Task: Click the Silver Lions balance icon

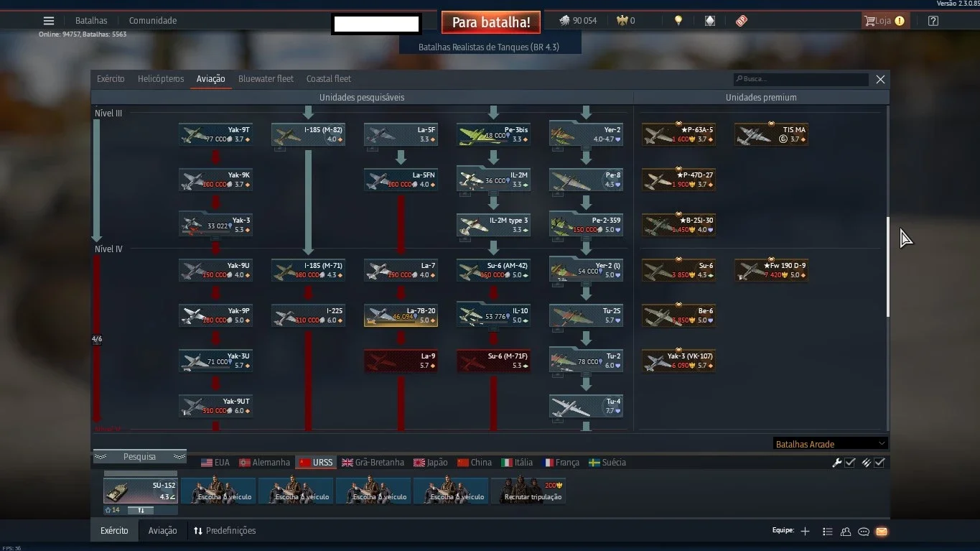Action: [565, 21]
